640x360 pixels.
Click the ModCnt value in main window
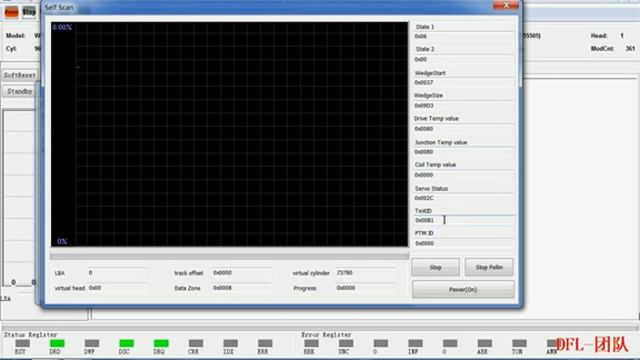[x=630, y=48]
